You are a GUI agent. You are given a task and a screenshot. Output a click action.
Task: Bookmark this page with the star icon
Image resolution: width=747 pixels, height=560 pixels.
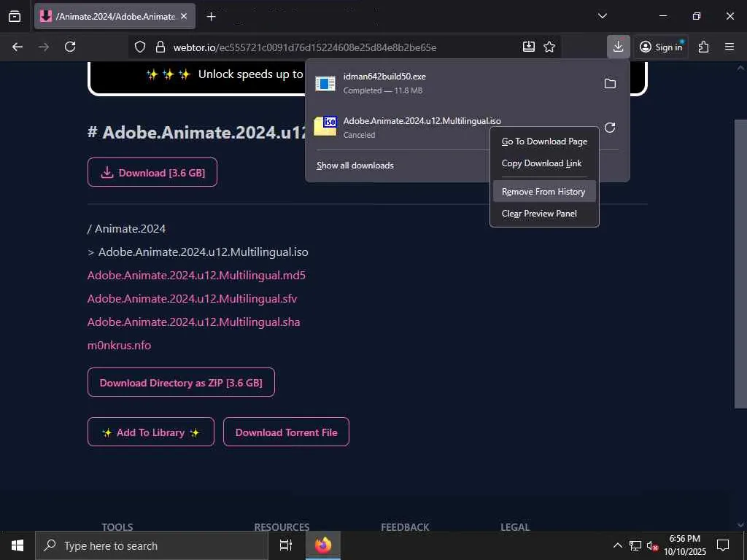coord(549,47)
